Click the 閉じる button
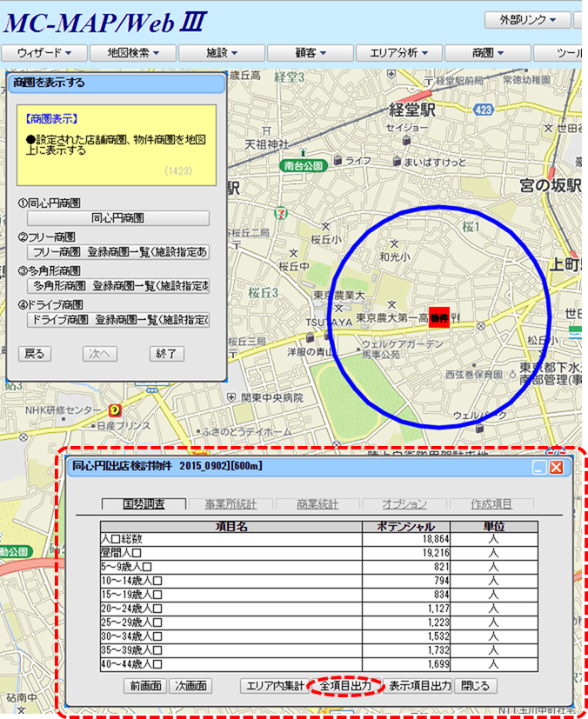 475,686
